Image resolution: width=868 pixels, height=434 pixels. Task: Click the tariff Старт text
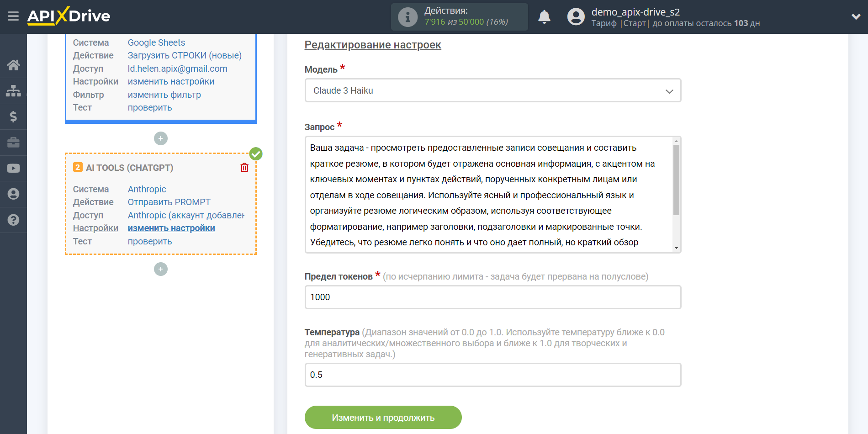[x=635, y=23]
